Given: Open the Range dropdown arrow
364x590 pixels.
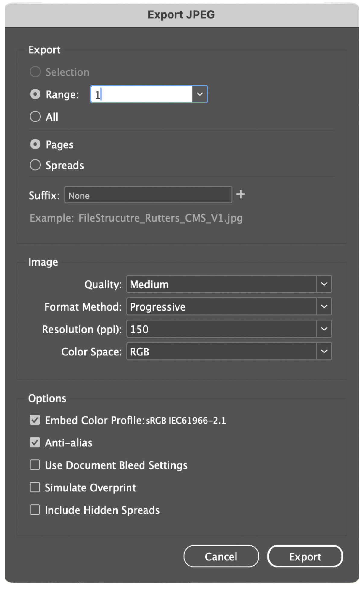Looking at the screenshot, I should coord(200,94).
